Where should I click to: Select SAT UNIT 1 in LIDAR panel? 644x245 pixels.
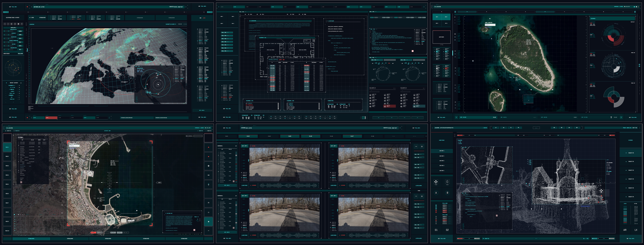click(x=442, y=151)
